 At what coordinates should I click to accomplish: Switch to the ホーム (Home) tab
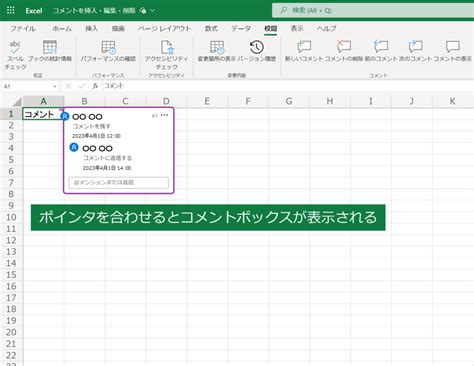(x=62, y=29)
